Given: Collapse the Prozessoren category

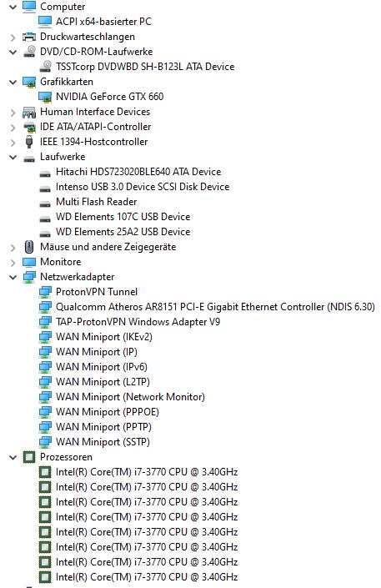Looking at the screenshot, I should pos(13,457).
